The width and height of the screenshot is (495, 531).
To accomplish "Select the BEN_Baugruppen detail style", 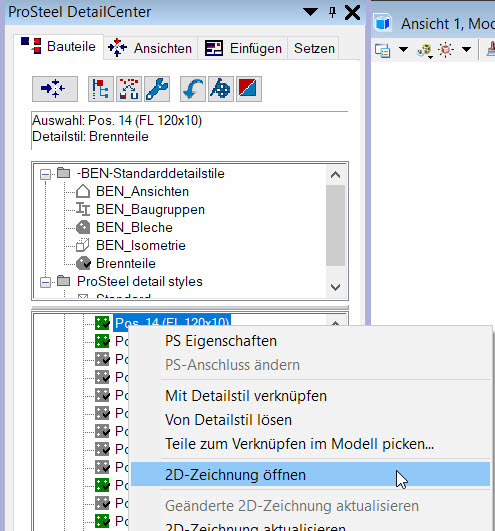I will (x=150, y=209).
